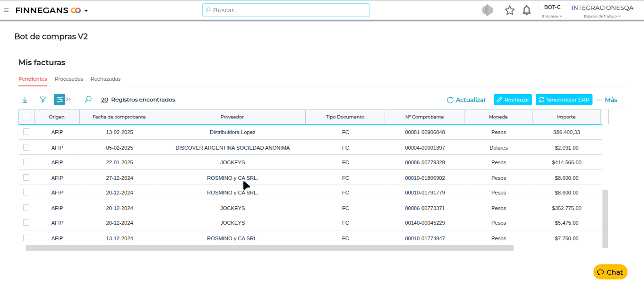The width and height of the screenshot is (644, 287).
Task: Open the FINNEGANS dropdown arrow
Action: click(86, 10)
